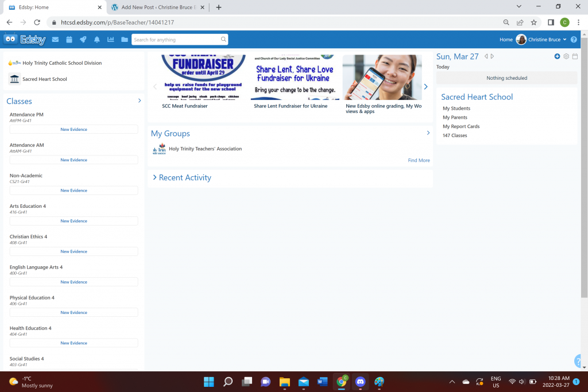Click Find More groups link

(x=419, y=160)
